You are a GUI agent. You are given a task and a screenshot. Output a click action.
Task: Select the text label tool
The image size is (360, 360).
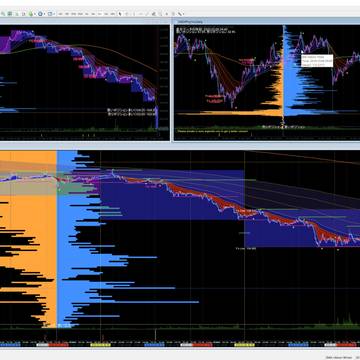173,14
